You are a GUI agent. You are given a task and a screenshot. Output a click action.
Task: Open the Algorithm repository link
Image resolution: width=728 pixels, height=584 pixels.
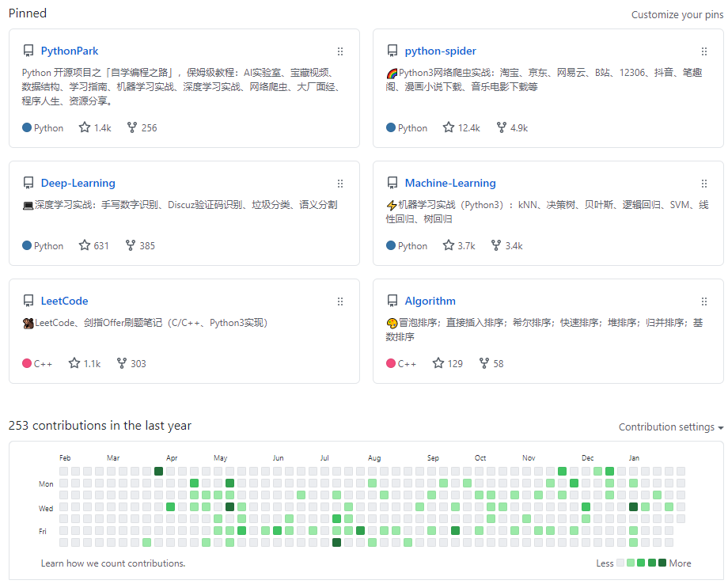[x=430, y=301]
